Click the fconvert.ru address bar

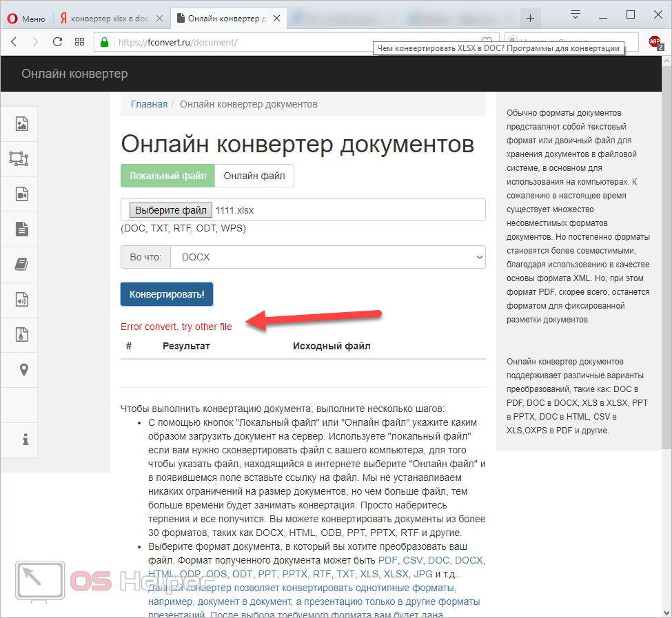click(x=289, y=42)
